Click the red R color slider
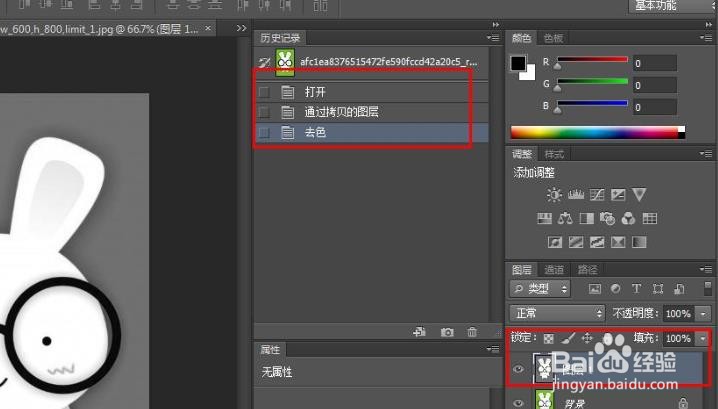Screen dimensions: 718x409 (x=592, y=60)
